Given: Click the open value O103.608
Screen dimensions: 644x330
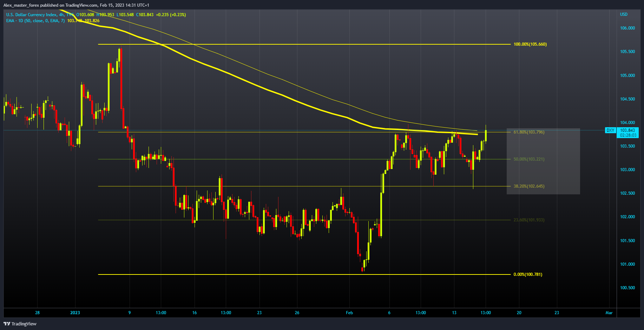Looking at the screenshot, I should (x=85, y=15).
